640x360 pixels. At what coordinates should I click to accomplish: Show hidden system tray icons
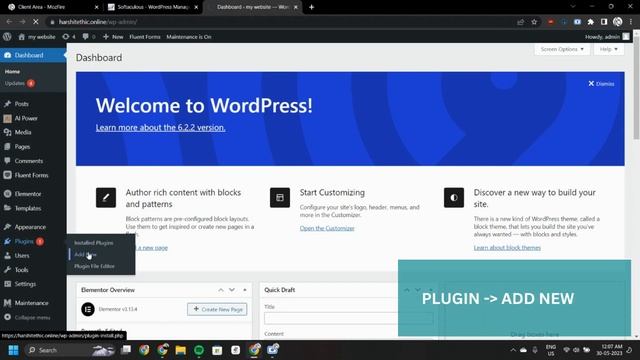[513, 350]
